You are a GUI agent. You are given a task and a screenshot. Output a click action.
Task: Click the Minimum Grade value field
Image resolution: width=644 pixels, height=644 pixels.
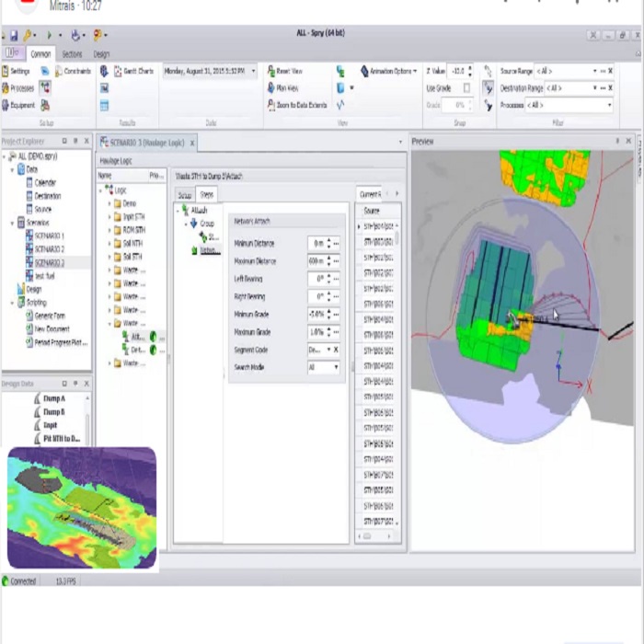click(316, 315)
